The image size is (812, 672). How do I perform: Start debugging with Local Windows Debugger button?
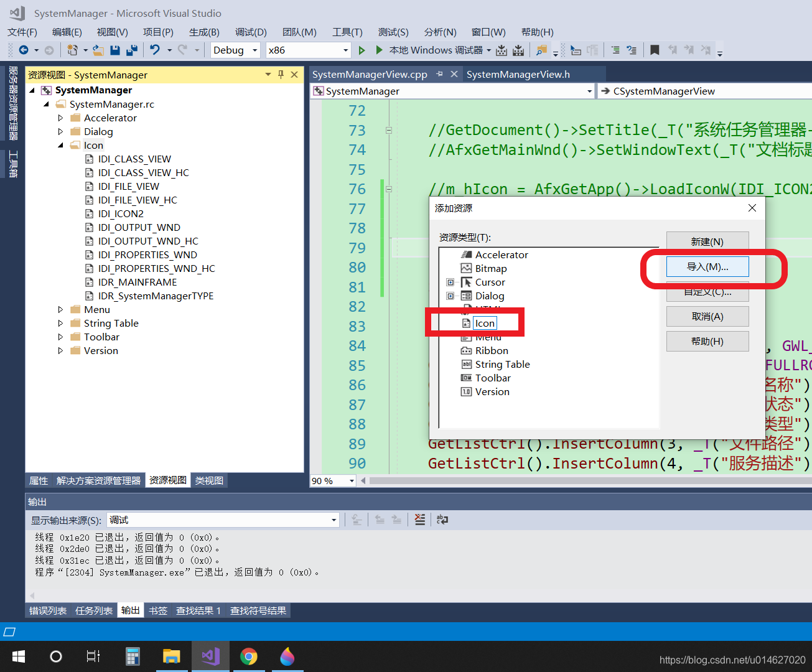tap(434, 50)
